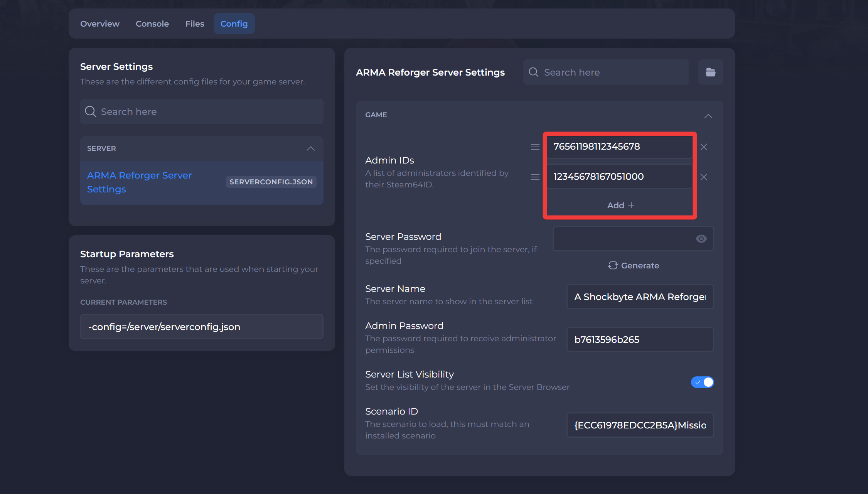Select the Config tab
Image resolution: width=868 pixels, height=494 pixels.
(234, 24)
